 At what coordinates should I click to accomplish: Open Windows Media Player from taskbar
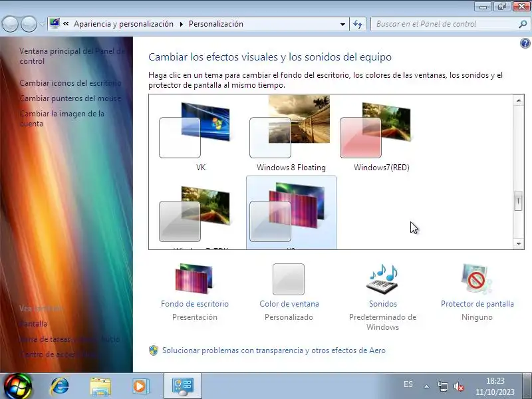coord(140,386)
